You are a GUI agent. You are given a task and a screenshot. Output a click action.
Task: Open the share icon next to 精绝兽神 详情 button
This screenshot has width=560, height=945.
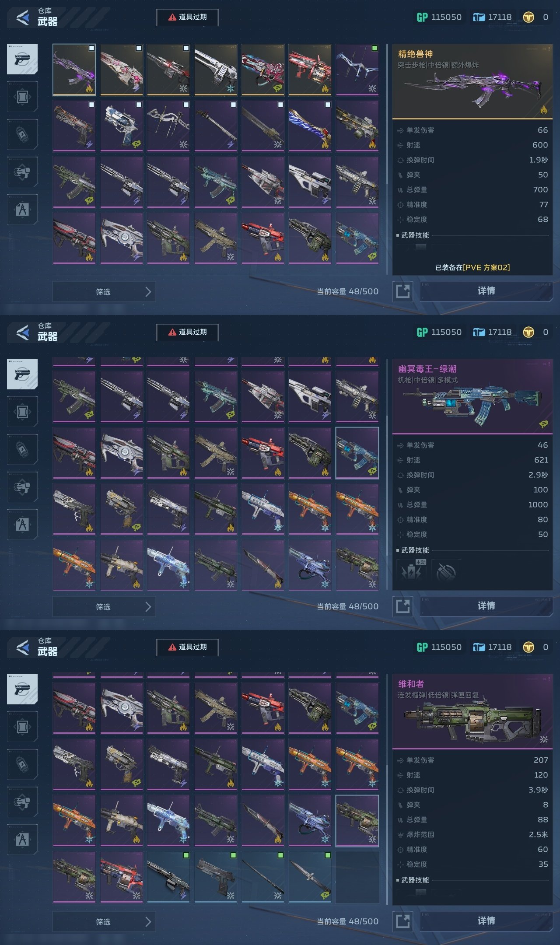pyautogui.click(x=402, y=291)
